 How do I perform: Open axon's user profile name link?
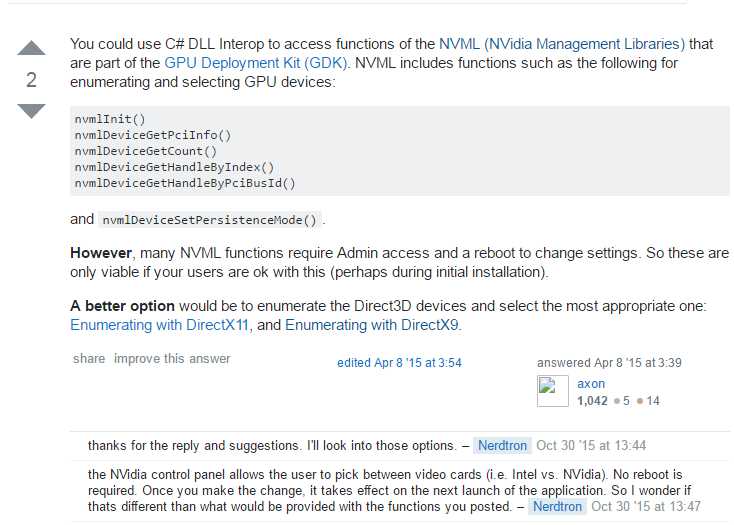pyautogui.click(x=591, y=384)
